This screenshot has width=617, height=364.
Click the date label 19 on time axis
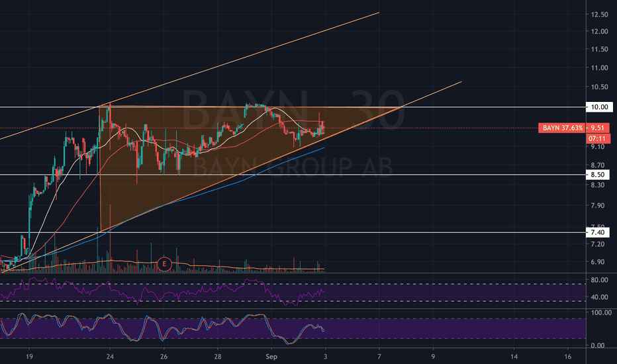(x=28, y=357)
